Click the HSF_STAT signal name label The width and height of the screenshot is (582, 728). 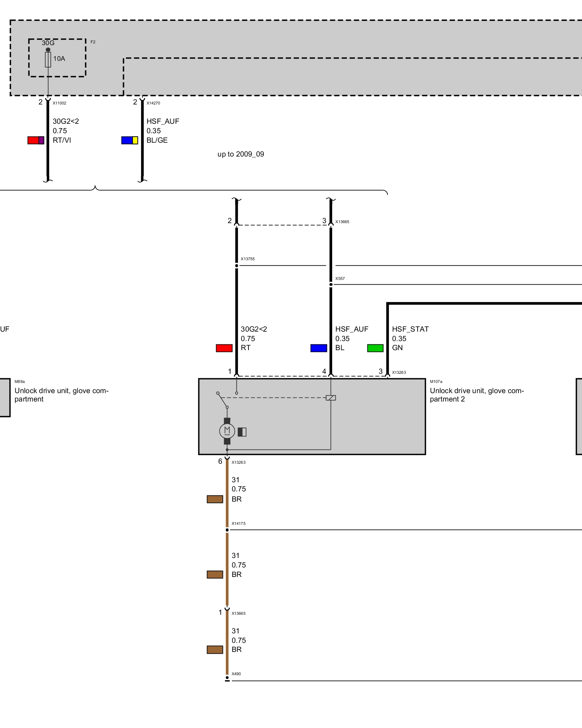(410, 329)
